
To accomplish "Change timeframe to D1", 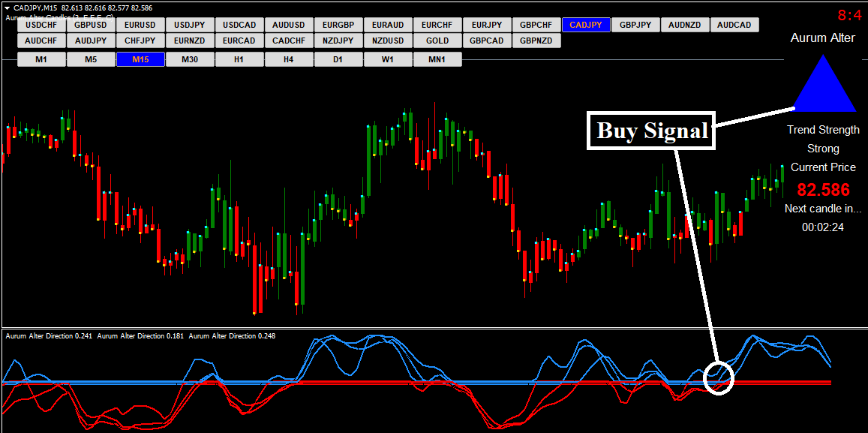I will [338, 59].
